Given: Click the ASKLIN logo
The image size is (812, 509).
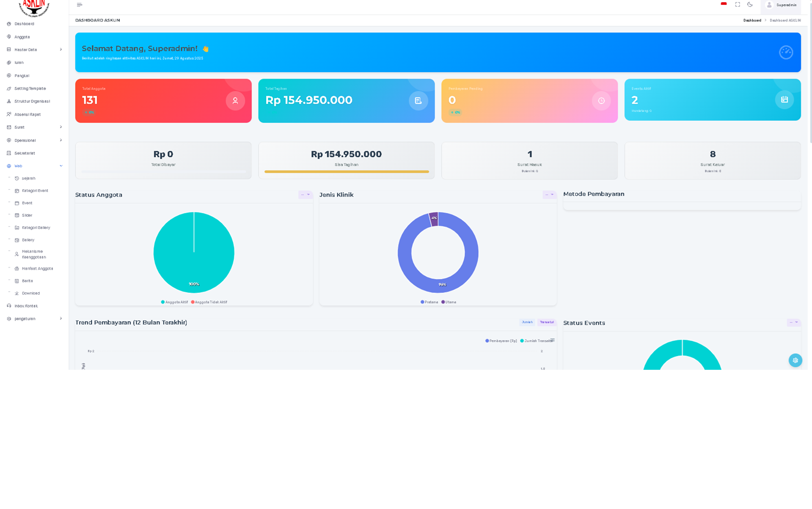Looking at the screenshot, I should click(x=34, y=8).
